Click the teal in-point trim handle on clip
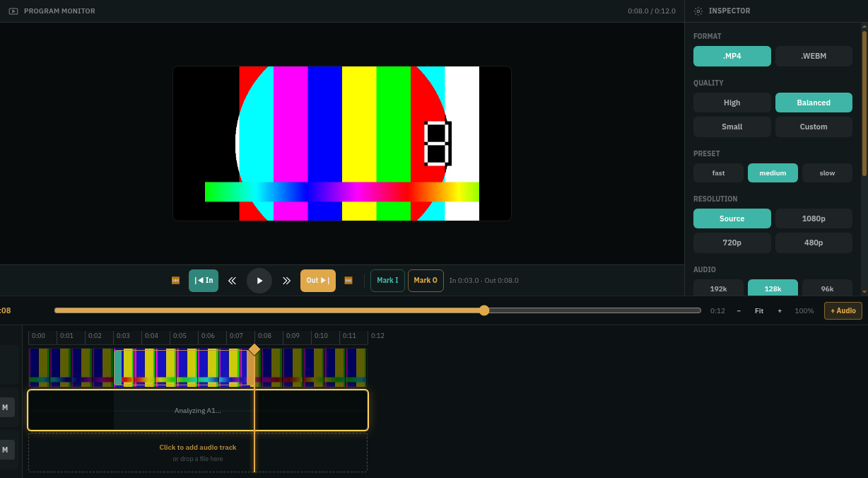The height and width of the screenshot is (478, 868). (117, 368)
